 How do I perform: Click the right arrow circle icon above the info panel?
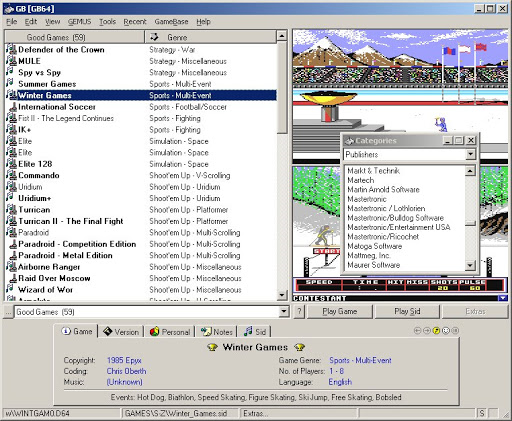pyautogui.click(x=427, y=331)
